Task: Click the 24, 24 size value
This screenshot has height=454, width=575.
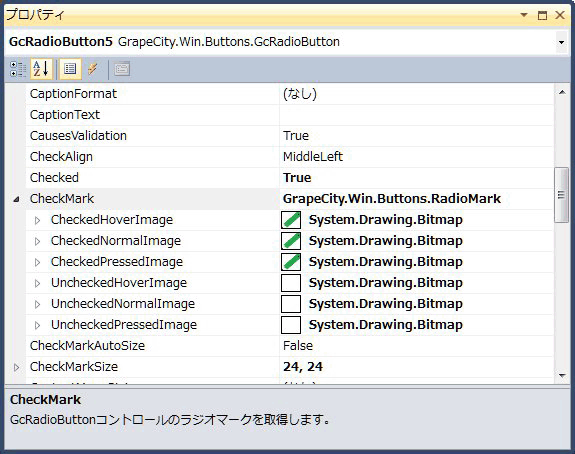Action: pyautogui.click(x=303, y=366)
